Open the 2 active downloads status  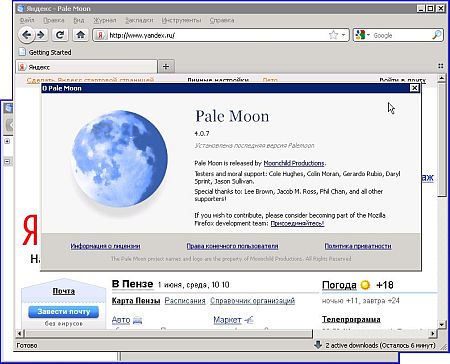pyautogui.click(x=380, y=345)
